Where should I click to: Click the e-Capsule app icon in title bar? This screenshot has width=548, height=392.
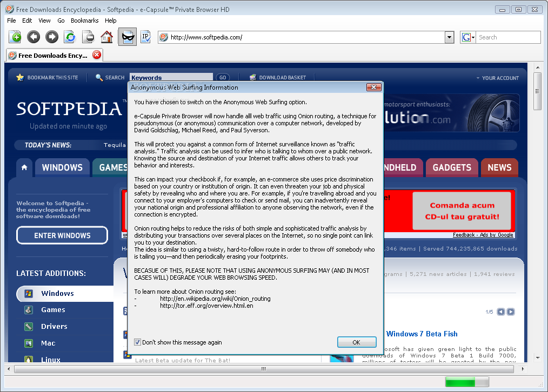pyautogui.click(x=10, y=9)
